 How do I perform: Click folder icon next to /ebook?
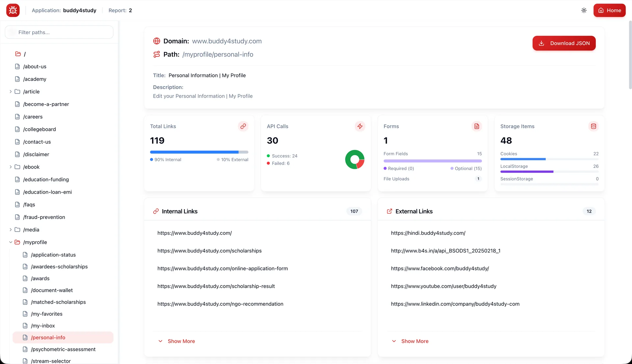[17, 167]
